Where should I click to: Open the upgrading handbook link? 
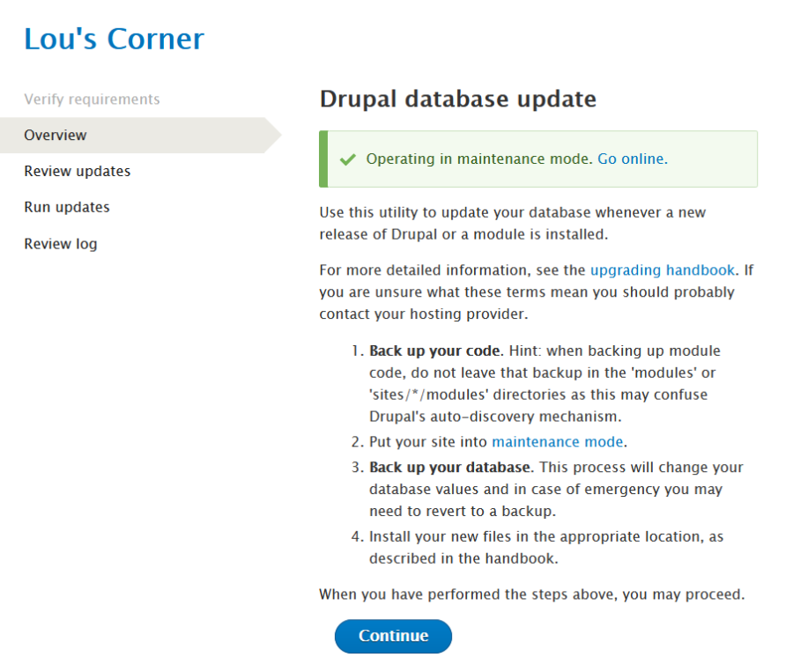pos(662,270)
